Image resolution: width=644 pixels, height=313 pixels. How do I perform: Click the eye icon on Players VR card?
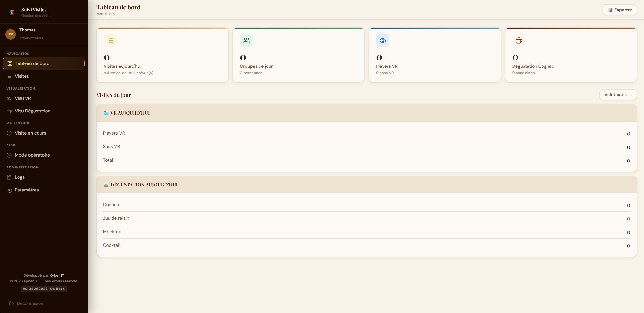coord(383,41)
